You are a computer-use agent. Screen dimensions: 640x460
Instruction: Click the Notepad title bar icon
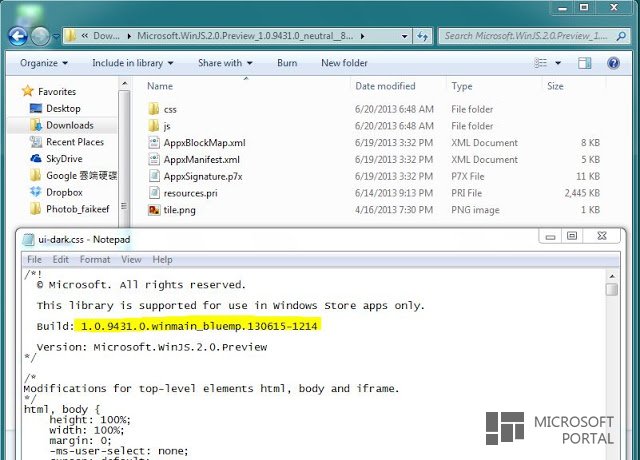(x=28, y=240)
